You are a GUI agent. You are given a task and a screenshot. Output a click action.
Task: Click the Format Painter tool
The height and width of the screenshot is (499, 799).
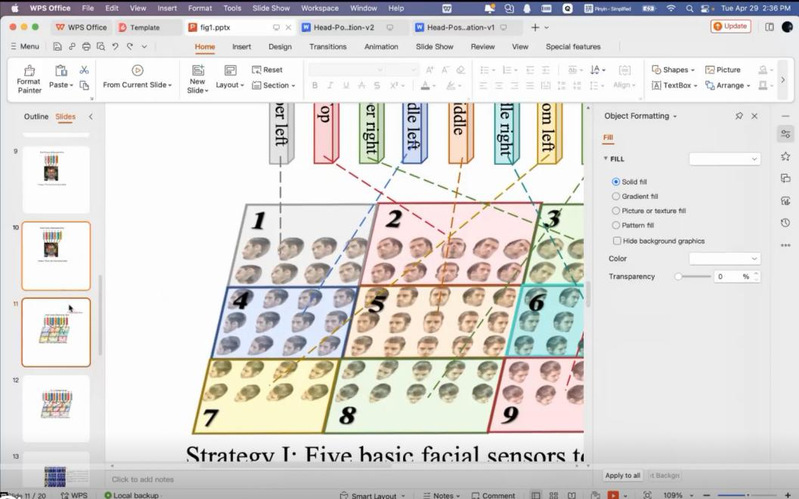(x=29, y=78)
